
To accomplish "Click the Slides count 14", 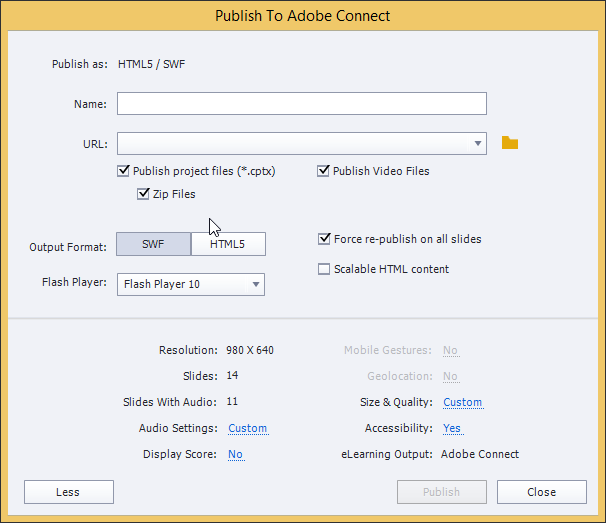I will point(232,375).
